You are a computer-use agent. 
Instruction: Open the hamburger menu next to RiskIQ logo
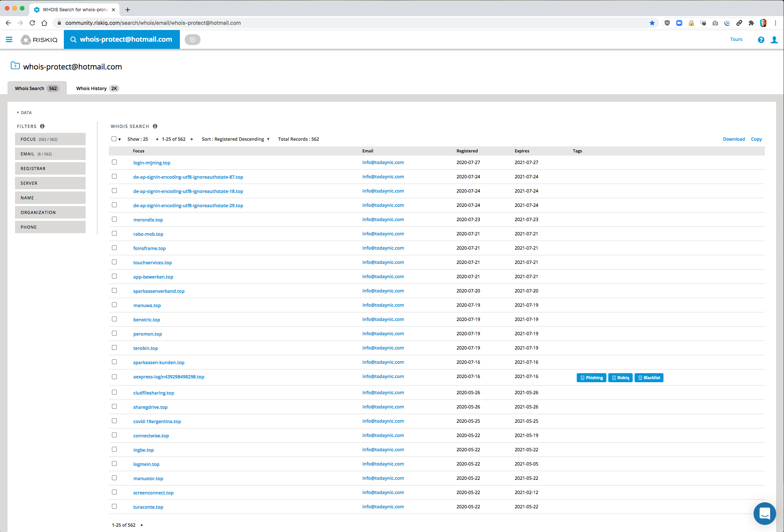click(9, 39)
